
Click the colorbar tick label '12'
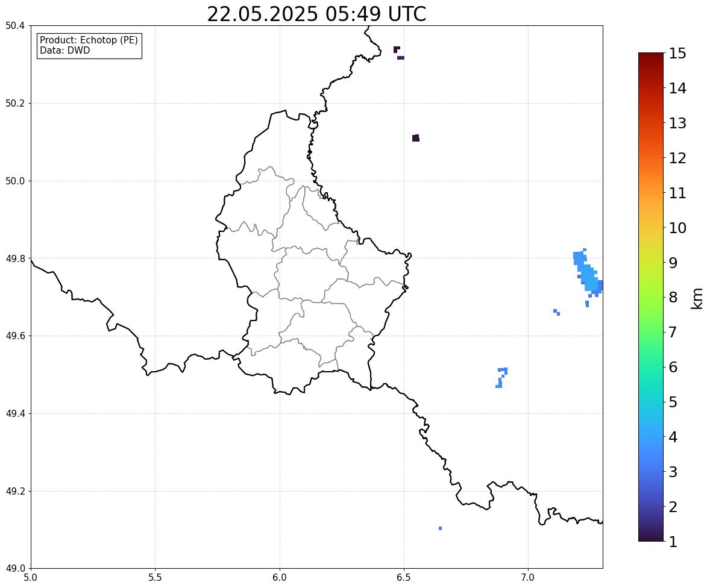click(x=677, y=158)
